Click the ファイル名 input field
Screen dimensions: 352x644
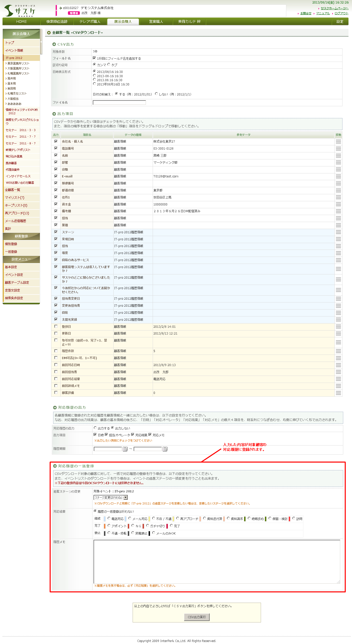click(x=119, y=102)
